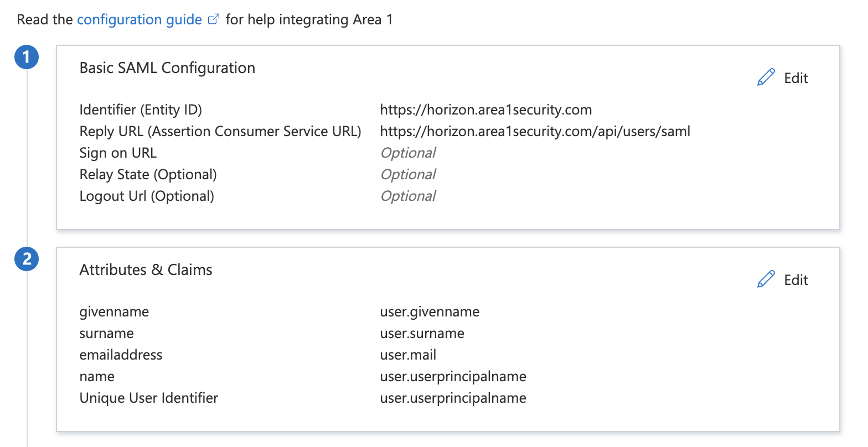Select step 2 circle indicator
868x447 pixels.
point(26,258)
